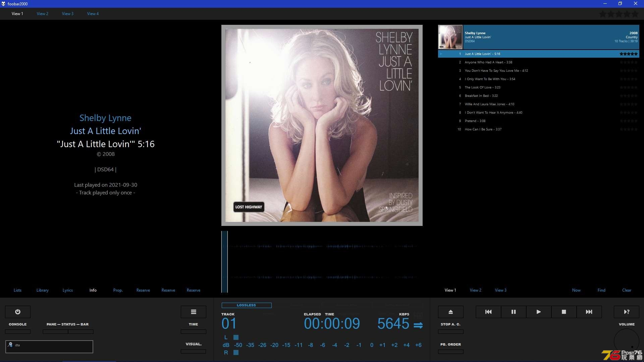Toggle the TIME indicator bar
644x362 pixels.
tap(194, 331)
